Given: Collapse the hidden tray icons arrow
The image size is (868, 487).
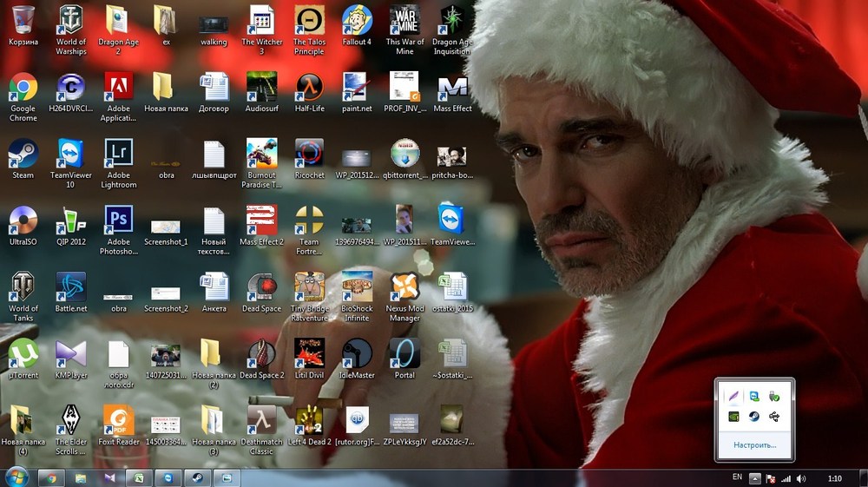Looking at the screenshot, I should pyautogui.click(x=755, y=478).
